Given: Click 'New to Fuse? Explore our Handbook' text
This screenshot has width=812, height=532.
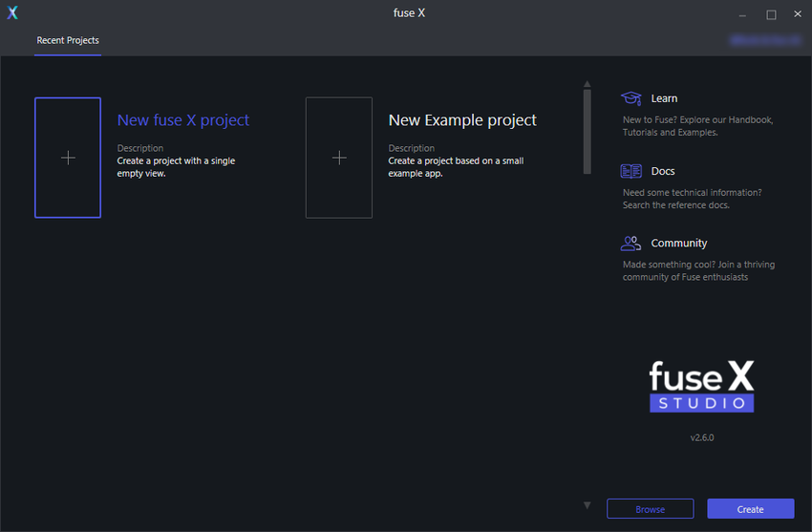Looking at the screenshot, I should 697,120.
